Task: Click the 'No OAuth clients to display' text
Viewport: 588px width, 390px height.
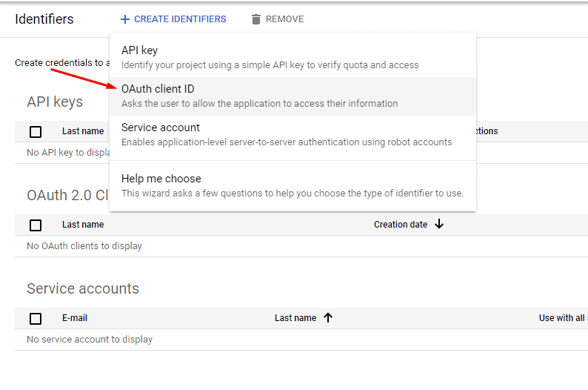Action: pyautogui.click(x=84, y=246)
